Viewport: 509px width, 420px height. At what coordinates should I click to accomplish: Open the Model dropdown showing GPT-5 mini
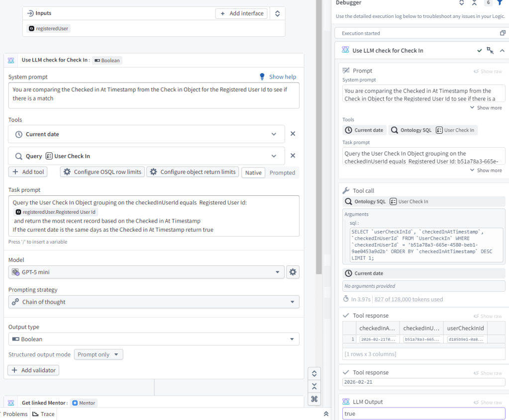click(x=146, y=272)
